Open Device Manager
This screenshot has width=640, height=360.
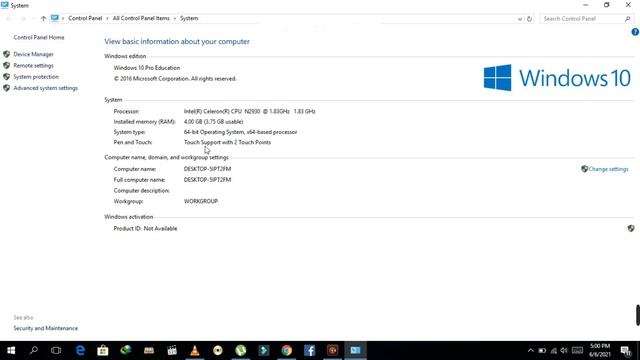33,54
